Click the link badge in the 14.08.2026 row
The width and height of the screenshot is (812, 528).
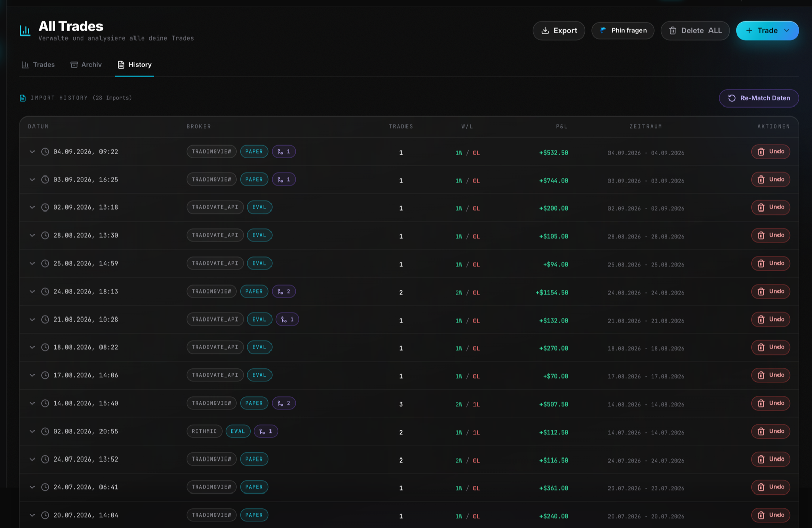coord(284,403)
